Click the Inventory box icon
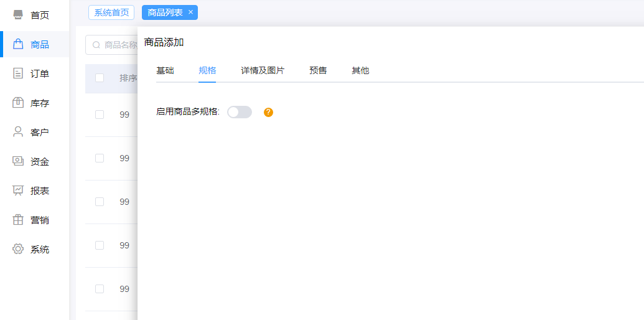Viewport: 644px width, 320px height. pos(18,103)
